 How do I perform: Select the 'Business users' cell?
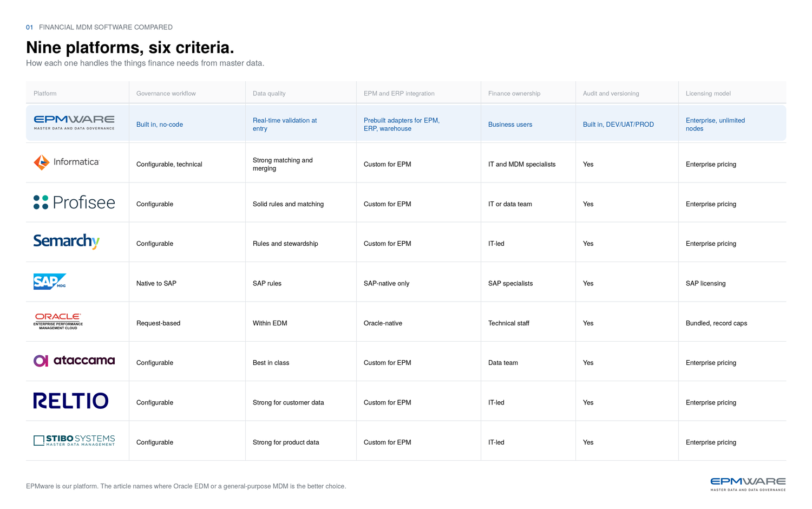[510, 125]
